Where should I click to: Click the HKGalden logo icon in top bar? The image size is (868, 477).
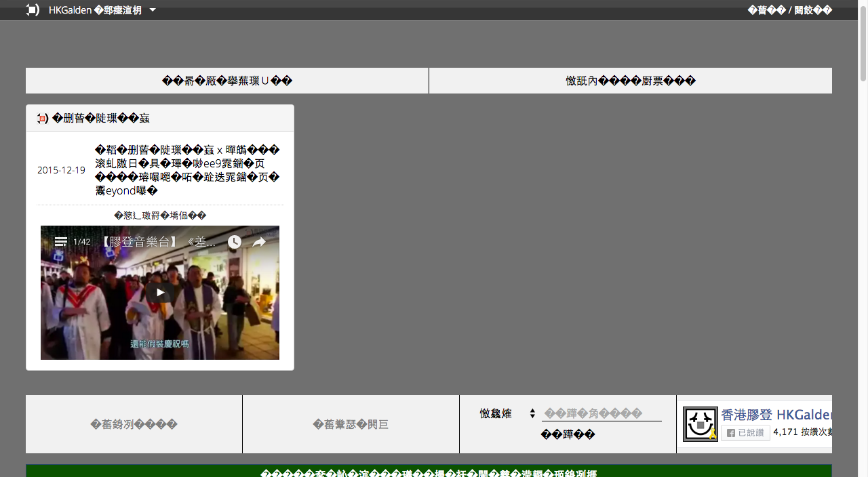tap(33, 10)
